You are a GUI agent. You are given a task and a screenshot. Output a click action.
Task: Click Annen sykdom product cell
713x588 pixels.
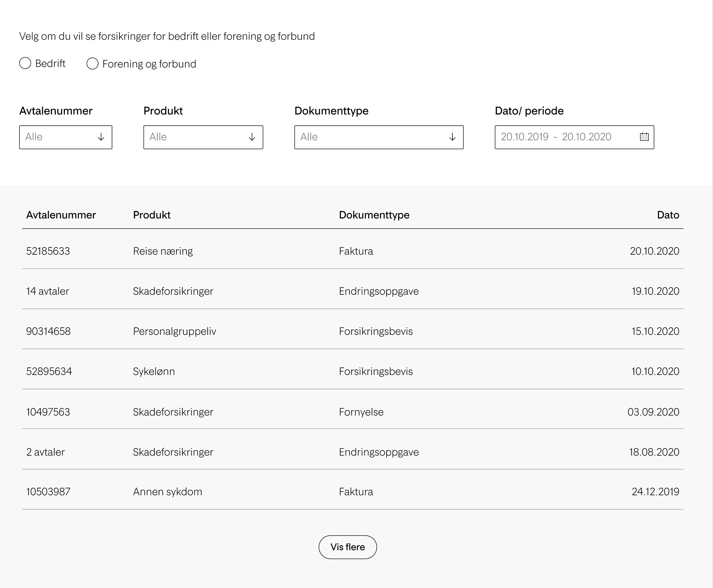coord(167,492)
